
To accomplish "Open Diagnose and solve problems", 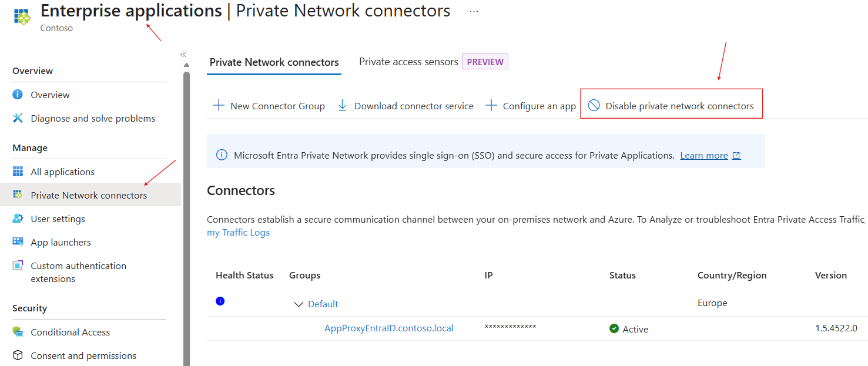I will point(93,118).
